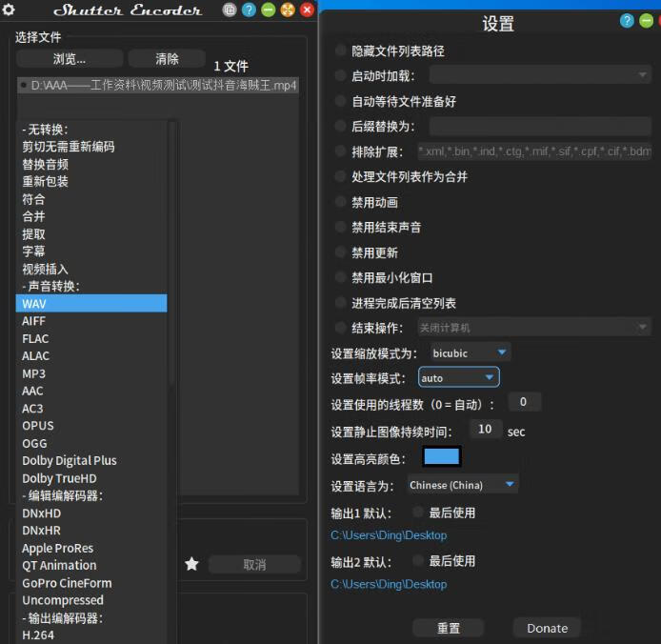The width and height of the screenshot is (661, 644).
Task: Toggle 隐藏文件列表路径 option
Action: [340, 50]
